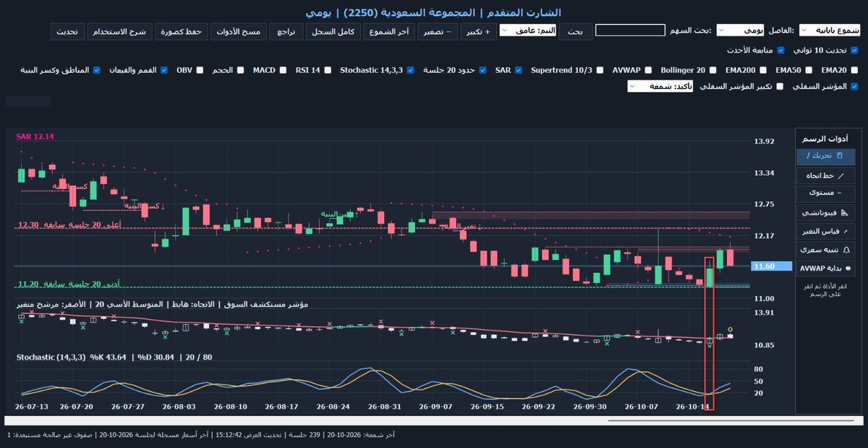The height and width of the screenshot is (448, 868).
Task: Pick the خط اتجاه trend line tool
Action: (x=825, y=175)
